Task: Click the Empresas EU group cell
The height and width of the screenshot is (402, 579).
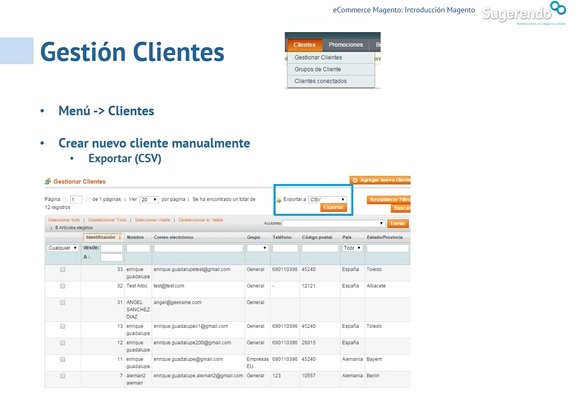Action: tap(257, 363)
